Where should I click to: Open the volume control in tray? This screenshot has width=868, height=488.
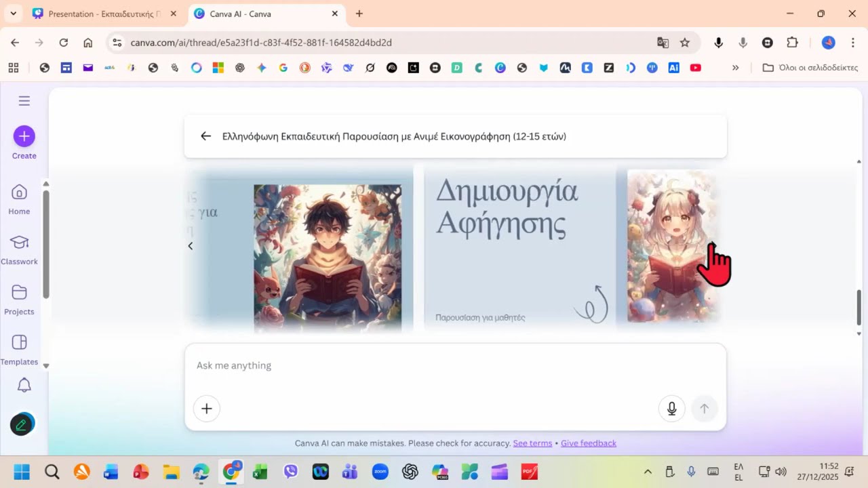(781, 472)
